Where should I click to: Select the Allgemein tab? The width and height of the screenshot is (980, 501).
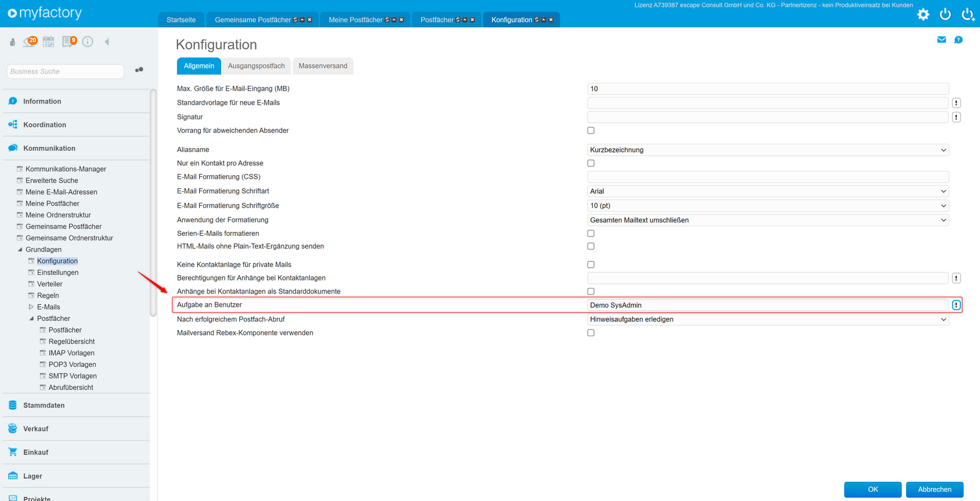point(199,66)
